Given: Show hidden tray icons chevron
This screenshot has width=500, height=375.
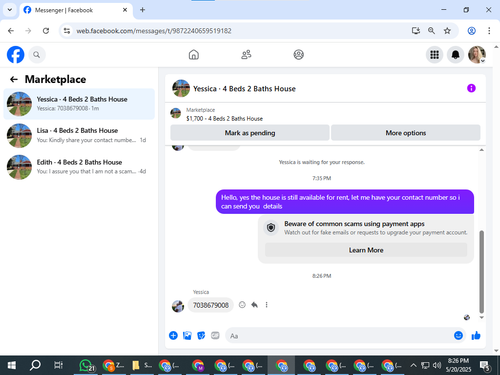Looking at the screenshot, I should click(413, 366).
